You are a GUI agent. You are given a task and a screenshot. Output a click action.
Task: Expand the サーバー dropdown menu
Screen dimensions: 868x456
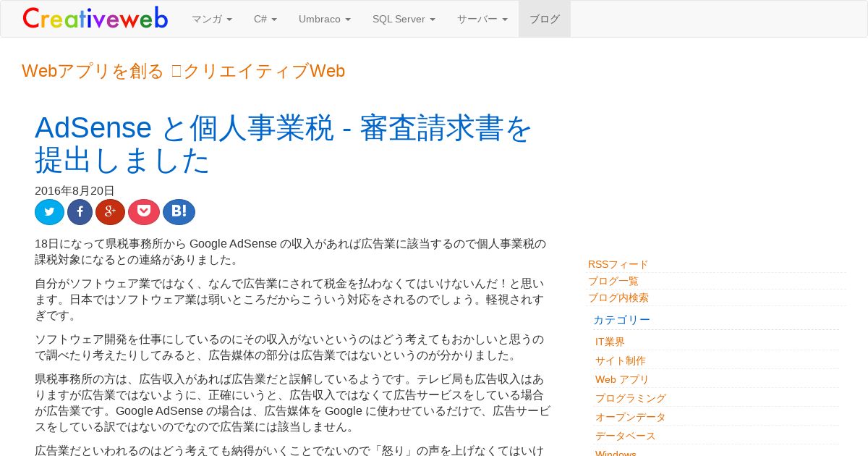(x=482, y=19)
